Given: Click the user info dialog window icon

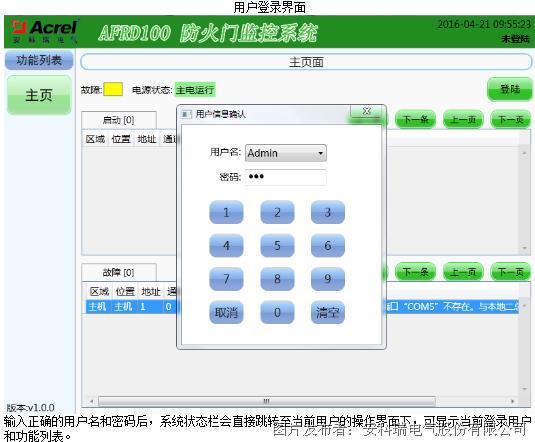Looking at the screenshot, I should pos(186,114).
